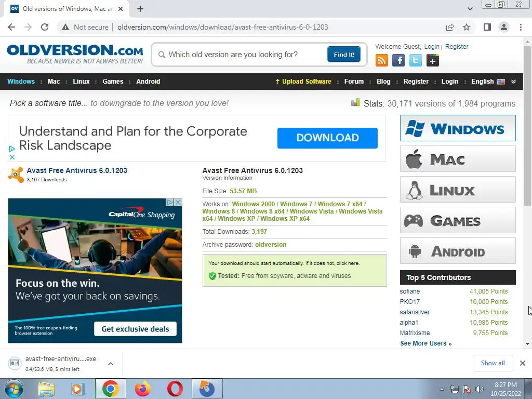Click the browser back arrow
Screen dimensions: 532x399
[x=11, y=27]
